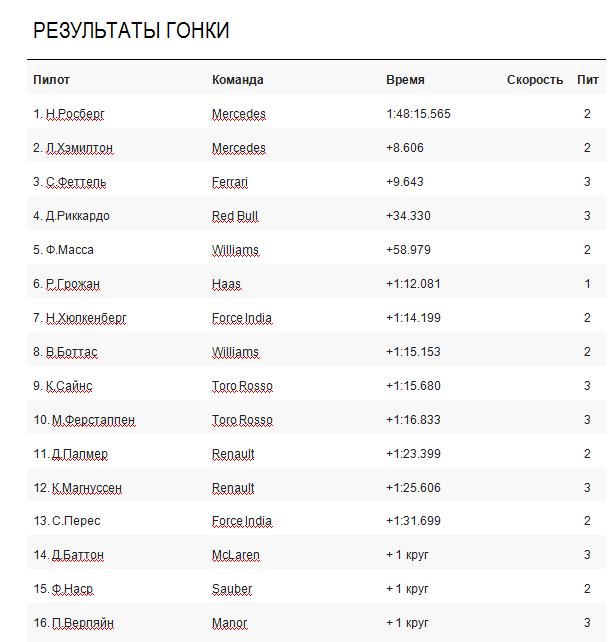Viewport: 616px width, 642px height.
Task: Open М.Ферстаппен in tenth place
Action: [93, 420]
